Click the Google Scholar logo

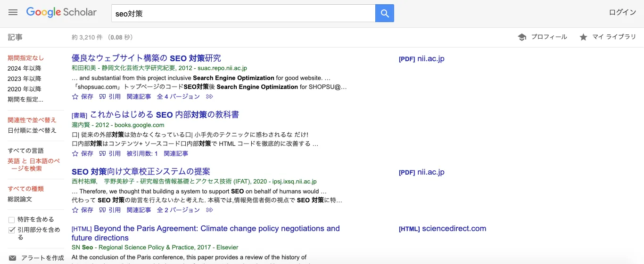(61, 12)
